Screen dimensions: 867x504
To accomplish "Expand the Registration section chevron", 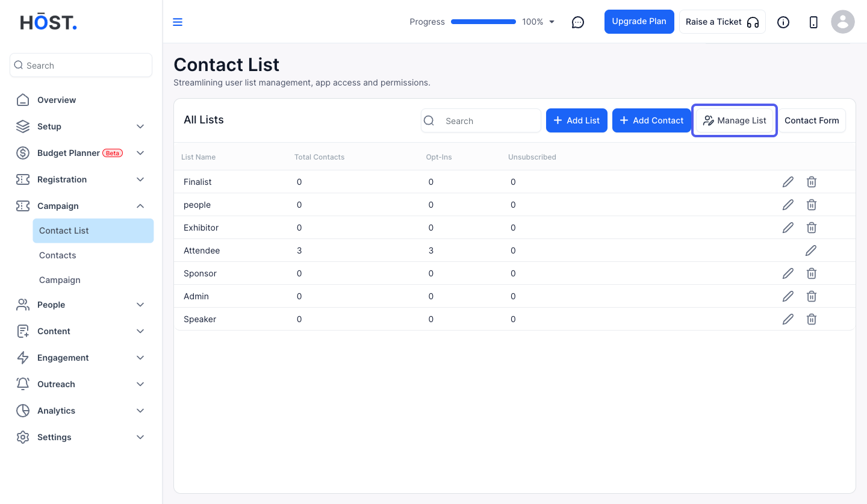I will pos(140,179).
